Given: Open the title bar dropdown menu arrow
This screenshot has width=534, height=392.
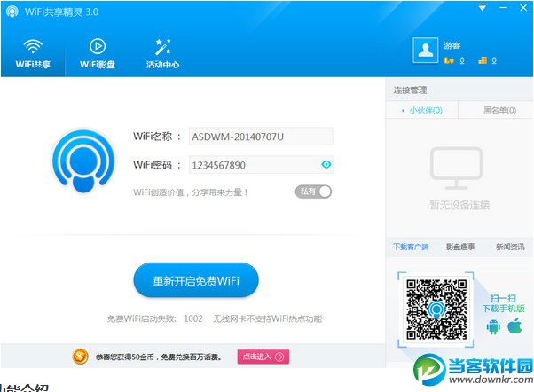Looking at the screenshot, I should (483, 7).
